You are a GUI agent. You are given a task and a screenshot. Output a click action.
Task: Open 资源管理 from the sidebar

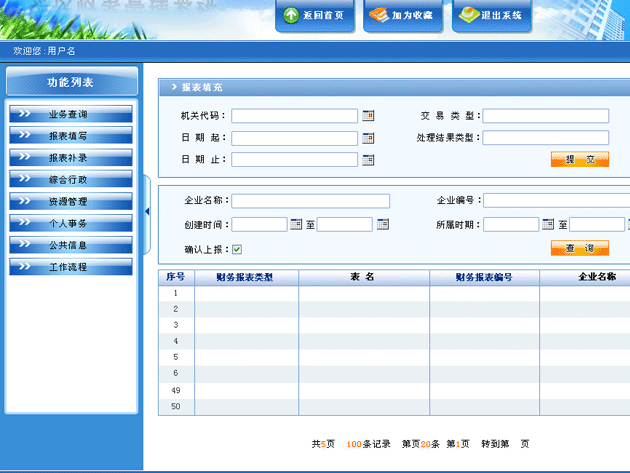click(70, 202)
